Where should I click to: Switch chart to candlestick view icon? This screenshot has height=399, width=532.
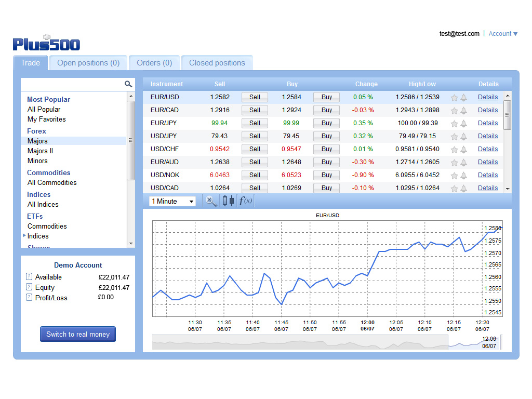coord(228,201)
